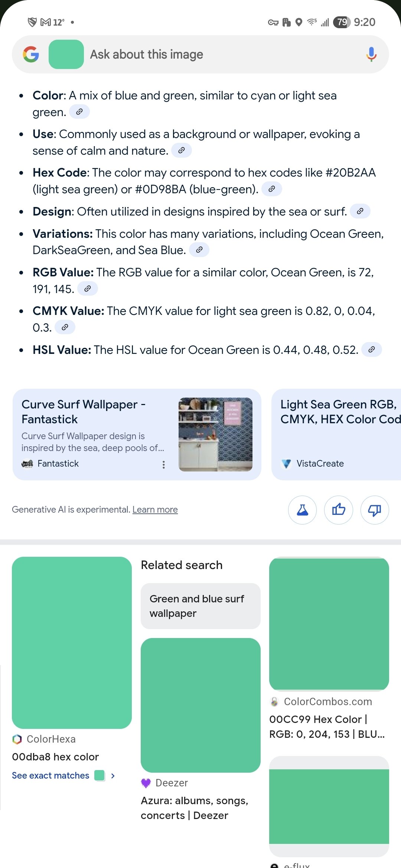This screenshot has height=868, width=401.
Task: Open source link icon after HSL Value bullet
Action: [371, 349]
